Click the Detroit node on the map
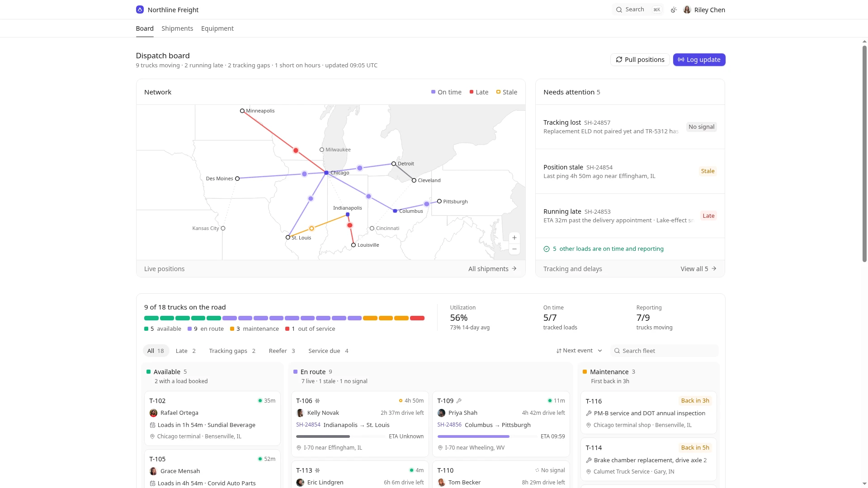Image resolution: width=868 pixels, height=488 pixels. [394, 164]
